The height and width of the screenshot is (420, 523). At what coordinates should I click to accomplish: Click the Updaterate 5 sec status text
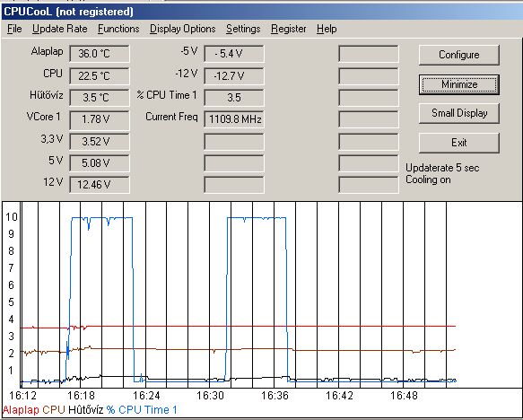[x=442, y=168]
